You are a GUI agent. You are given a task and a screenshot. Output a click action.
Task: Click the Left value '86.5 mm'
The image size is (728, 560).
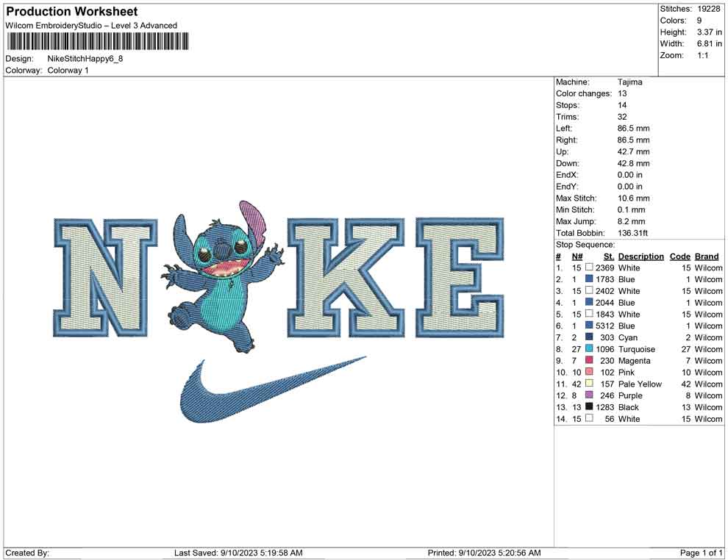click(x=634, y=128)
